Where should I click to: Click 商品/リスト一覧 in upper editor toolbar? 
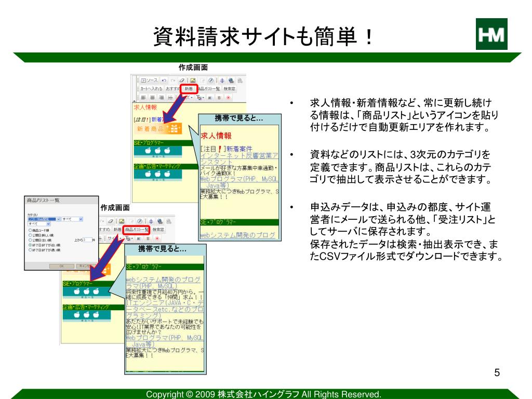[209, 89]
